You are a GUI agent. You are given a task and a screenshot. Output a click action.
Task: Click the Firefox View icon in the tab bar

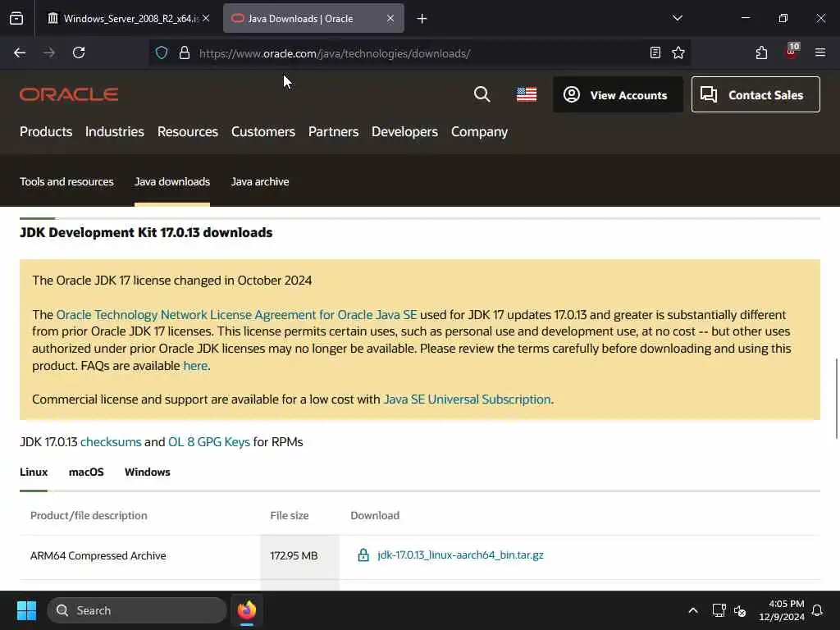pyautogui.click(x=16, y=19)
